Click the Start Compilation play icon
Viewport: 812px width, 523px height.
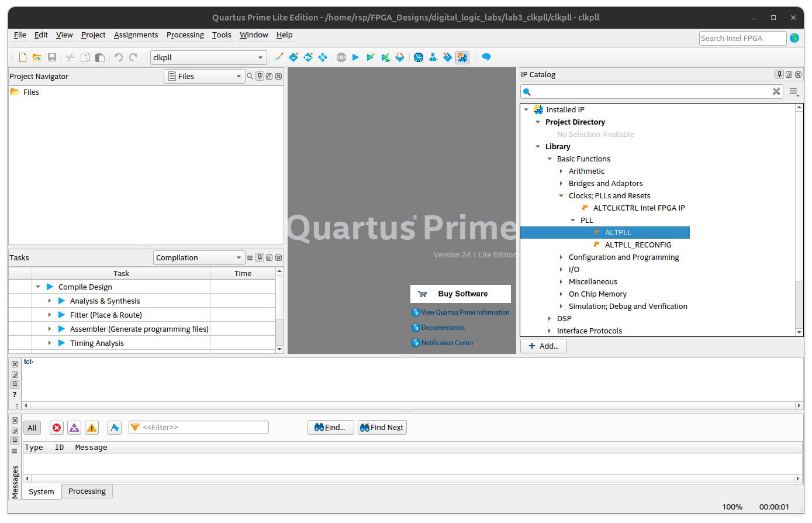[355, 57]
